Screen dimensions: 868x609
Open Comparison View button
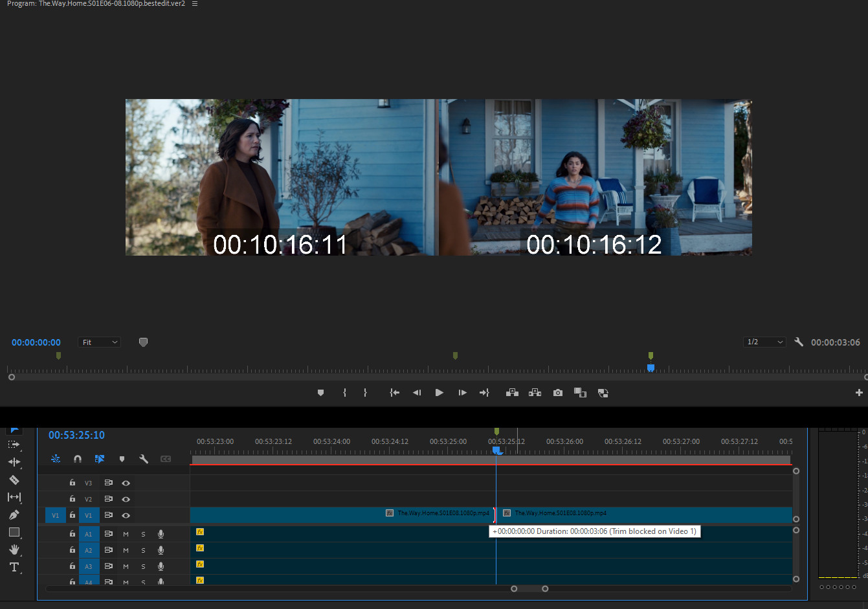coord(580,393)
